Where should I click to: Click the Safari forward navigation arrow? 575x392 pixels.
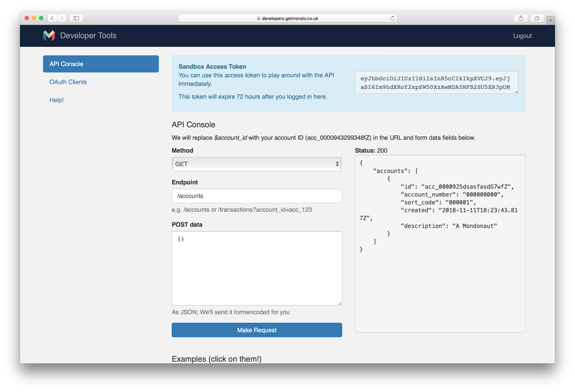(62, 18)
